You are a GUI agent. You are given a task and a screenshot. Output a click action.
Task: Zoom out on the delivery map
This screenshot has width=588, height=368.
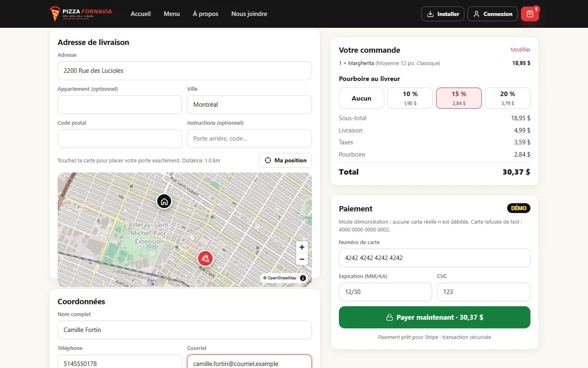(302, 259)
